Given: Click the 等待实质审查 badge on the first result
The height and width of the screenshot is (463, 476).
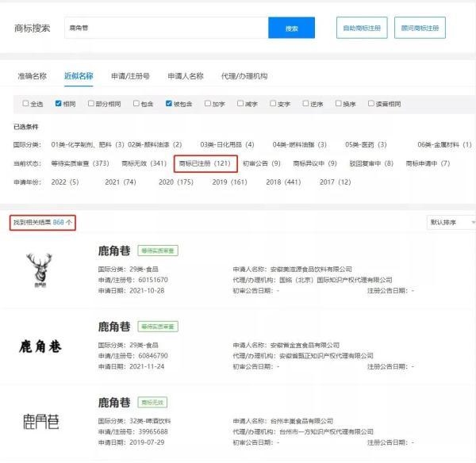Looking at the screenshot, I should tap(158, 251).
